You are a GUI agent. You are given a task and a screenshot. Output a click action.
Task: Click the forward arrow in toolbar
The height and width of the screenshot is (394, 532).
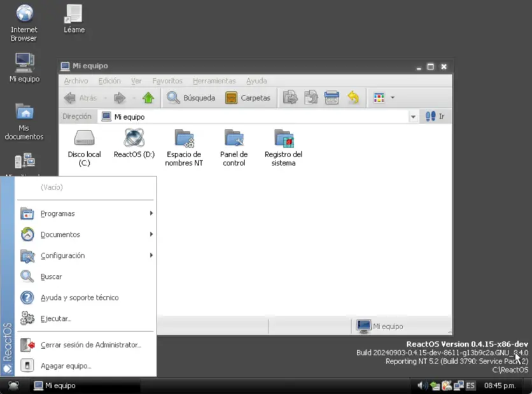pos(120,98)
